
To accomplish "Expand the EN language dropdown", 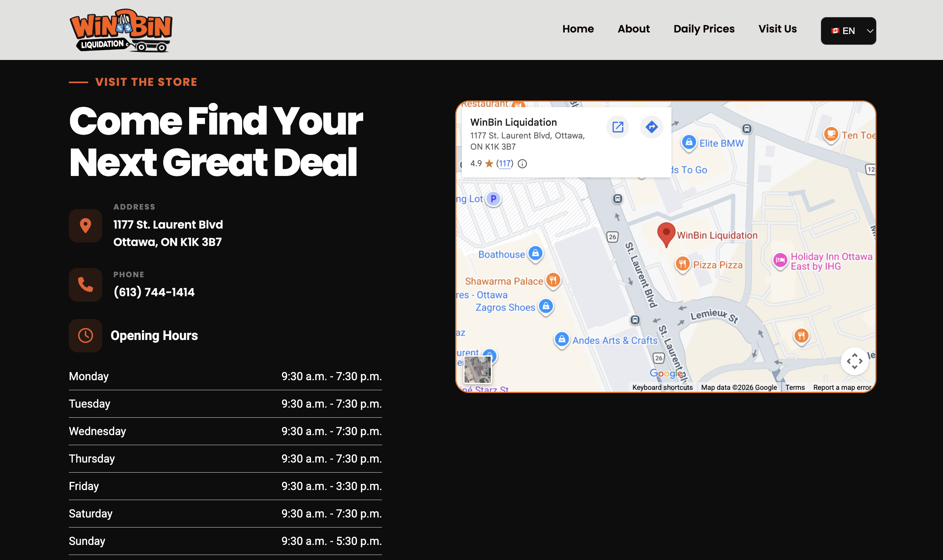I will [x=849, y=31].
